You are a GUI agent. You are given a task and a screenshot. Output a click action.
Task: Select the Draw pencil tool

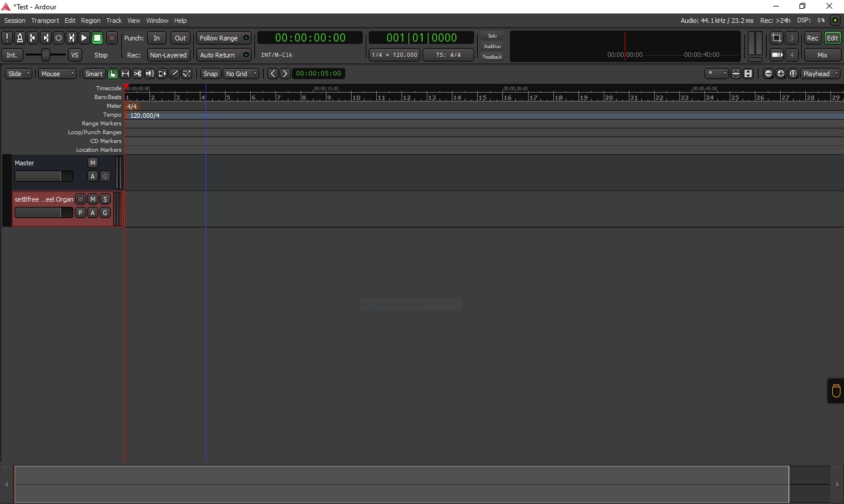click(x=174, y=74)
